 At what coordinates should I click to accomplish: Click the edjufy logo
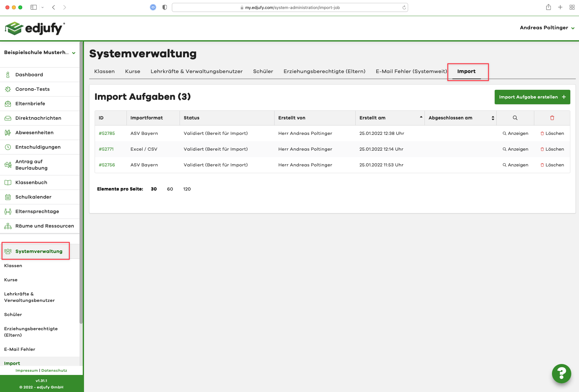[35, 28]
